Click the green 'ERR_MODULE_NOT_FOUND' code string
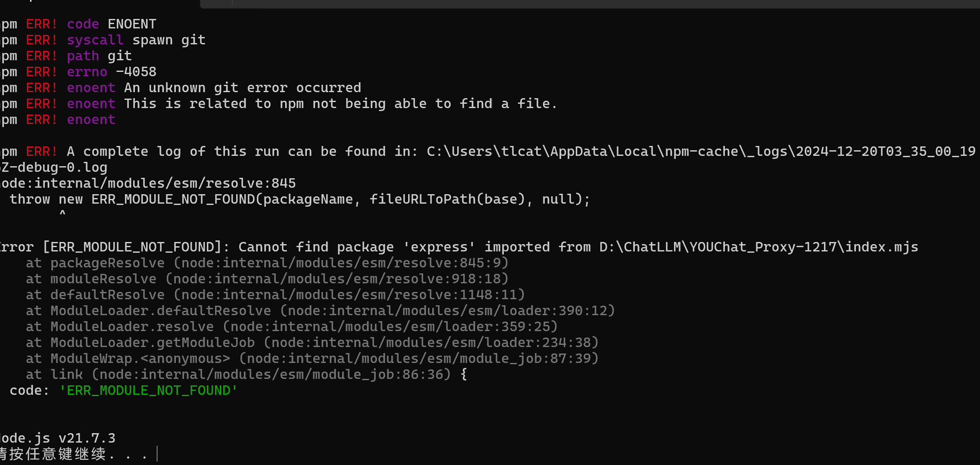Screen dimensions: 980x465 149,391
